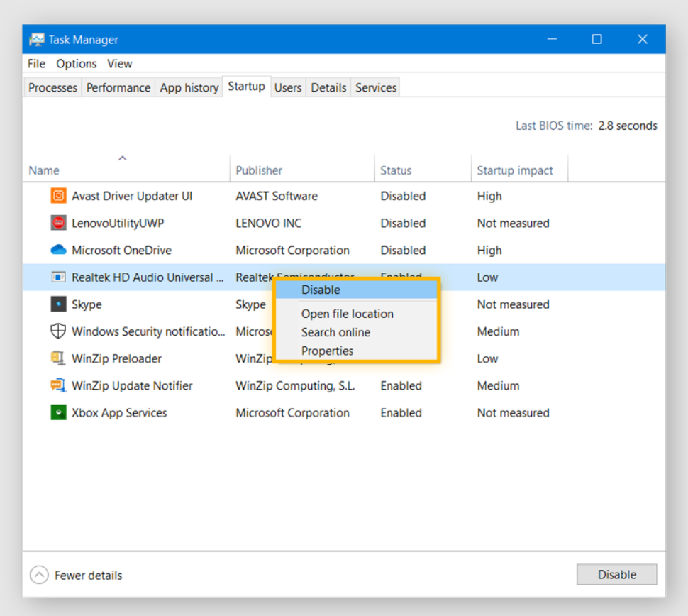The image size is (688, 616).
Task: Select the Avast Driver Updater UI name
Action: (132, 196)
